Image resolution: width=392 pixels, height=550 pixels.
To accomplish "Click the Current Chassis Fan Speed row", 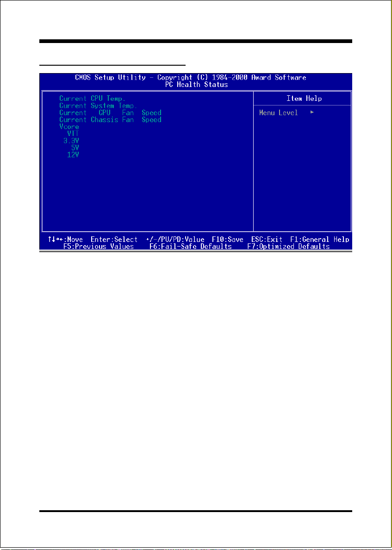I will pos(110,120).
